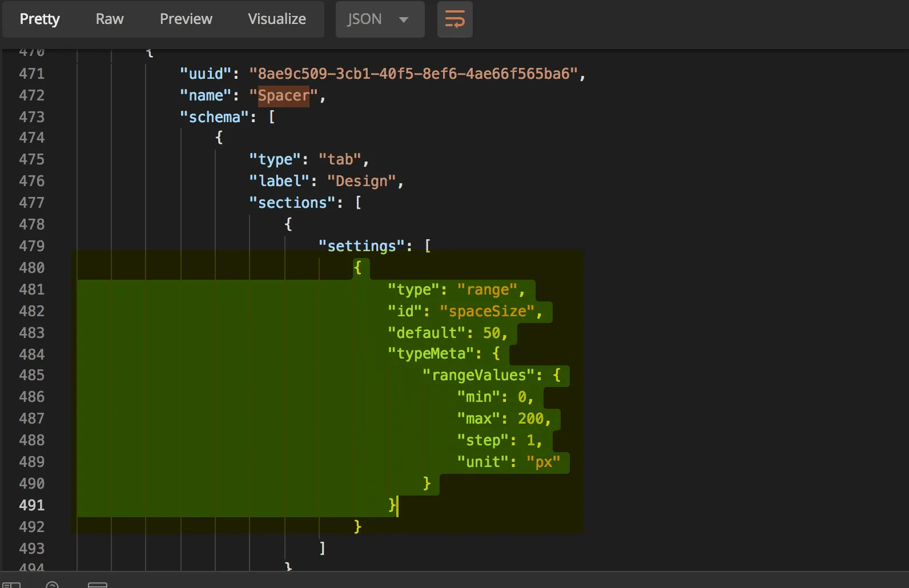Image resolution: width=909 pixels, height=588 pixels.
Task: Click the "Design" label value
Action: [x=361, y=181]
